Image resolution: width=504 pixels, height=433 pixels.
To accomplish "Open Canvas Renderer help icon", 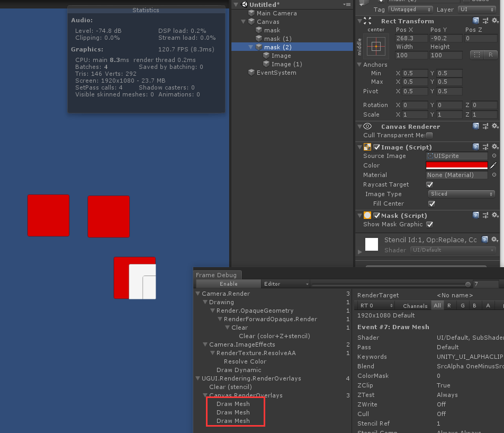I will [476, 126].
